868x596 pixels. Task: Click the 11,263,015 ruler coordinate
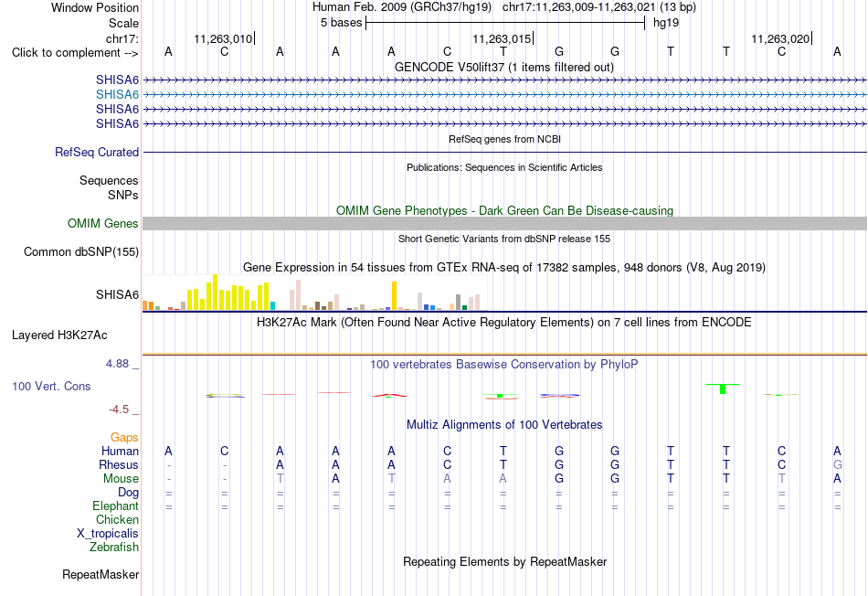(502, 38)
